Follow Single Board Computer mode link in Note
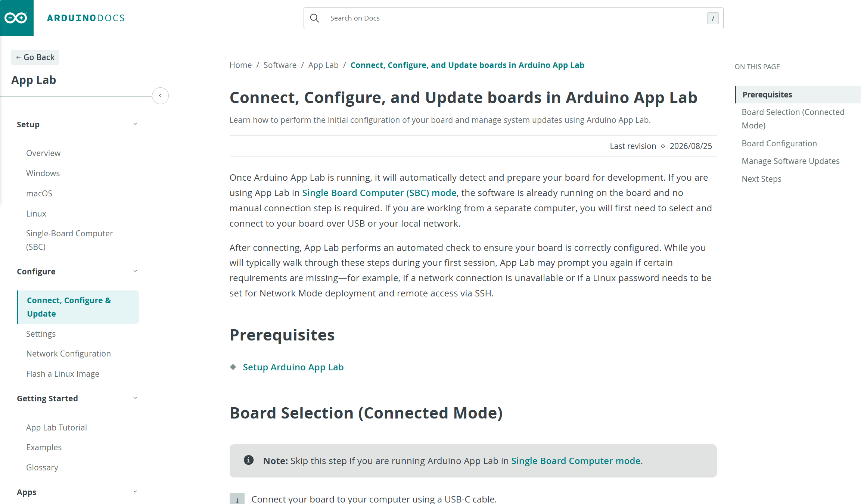This screenshot has height=504, width=867. (x=576, y=461)
